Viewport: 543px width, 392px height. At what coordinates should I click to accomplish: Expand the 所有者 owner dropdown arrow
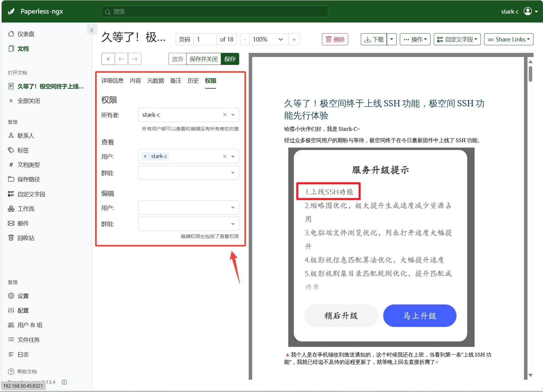[233, 115]
